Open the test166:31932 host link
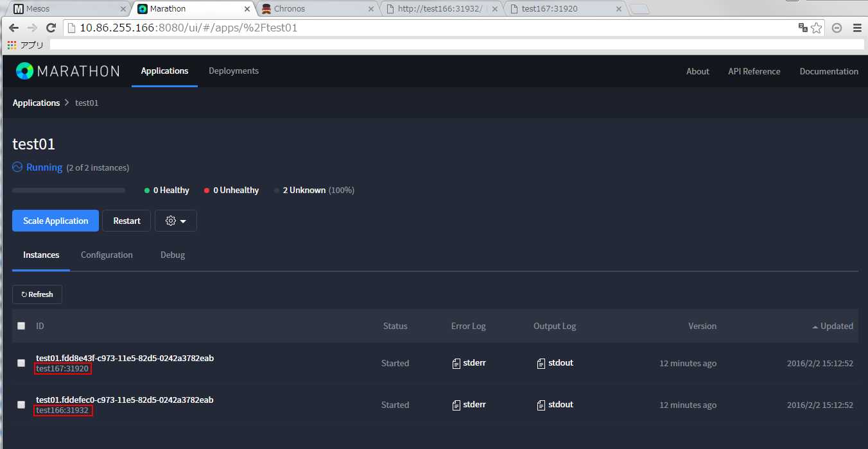 click(x=62, y=411)
